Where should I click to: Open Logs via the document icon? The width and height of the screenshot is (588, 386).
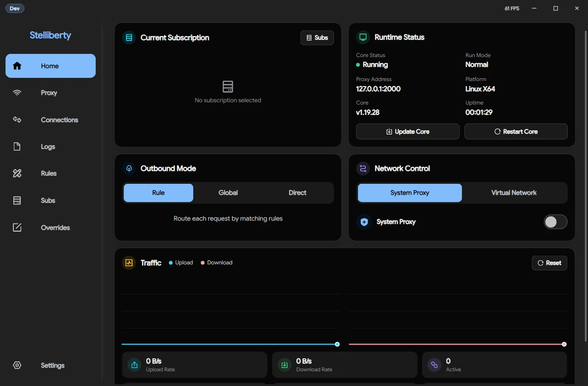[x=17, y=146]
